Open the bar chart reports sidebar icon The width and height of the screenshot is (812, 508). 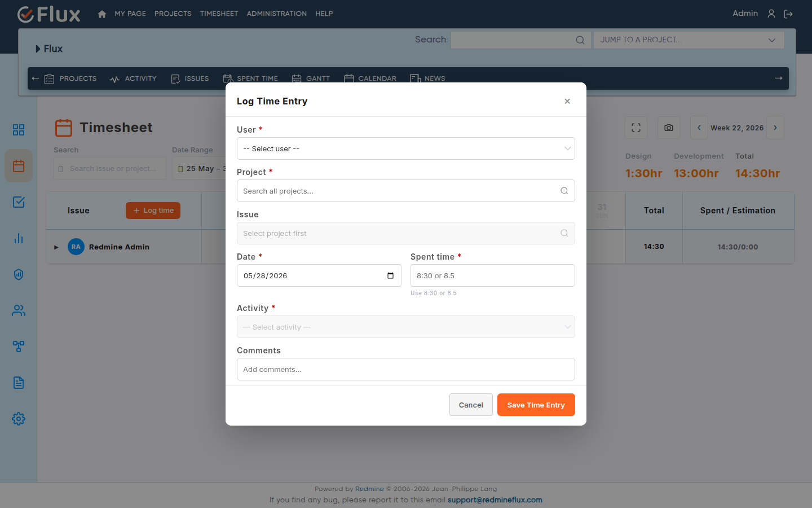pos(19,238)
